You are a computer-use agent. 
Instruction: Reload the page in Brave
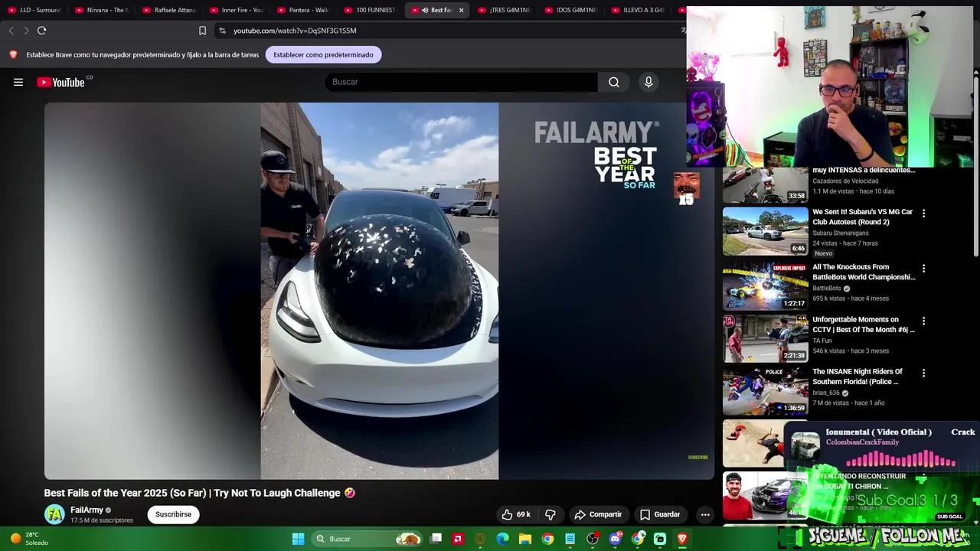(41, 31)
